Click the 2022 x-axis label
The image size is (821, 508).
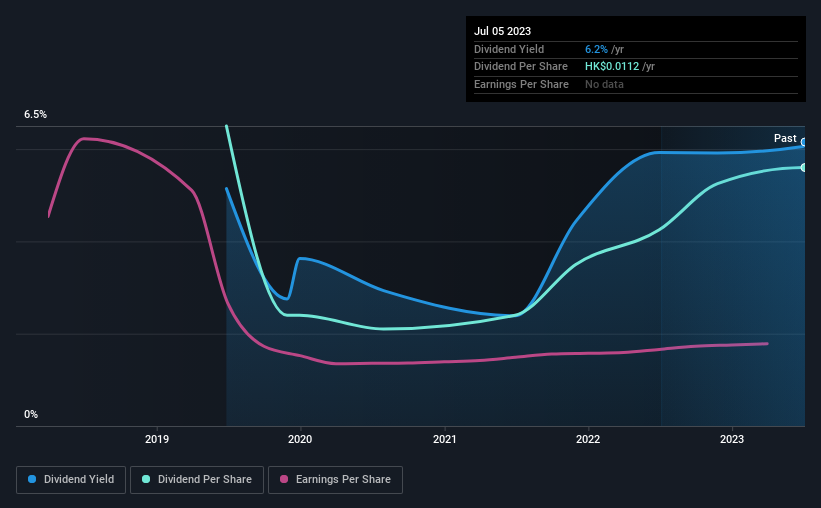pos(588,439)
